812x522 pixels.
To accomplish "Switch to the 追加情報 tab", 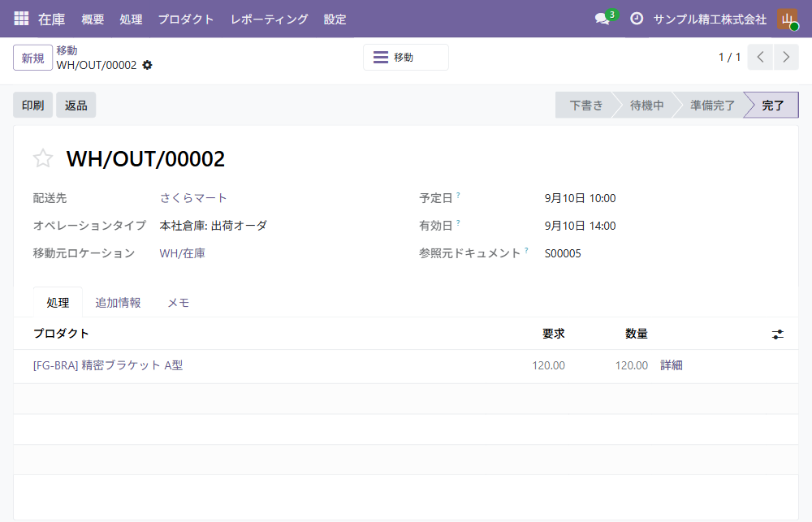I will 118,303.
